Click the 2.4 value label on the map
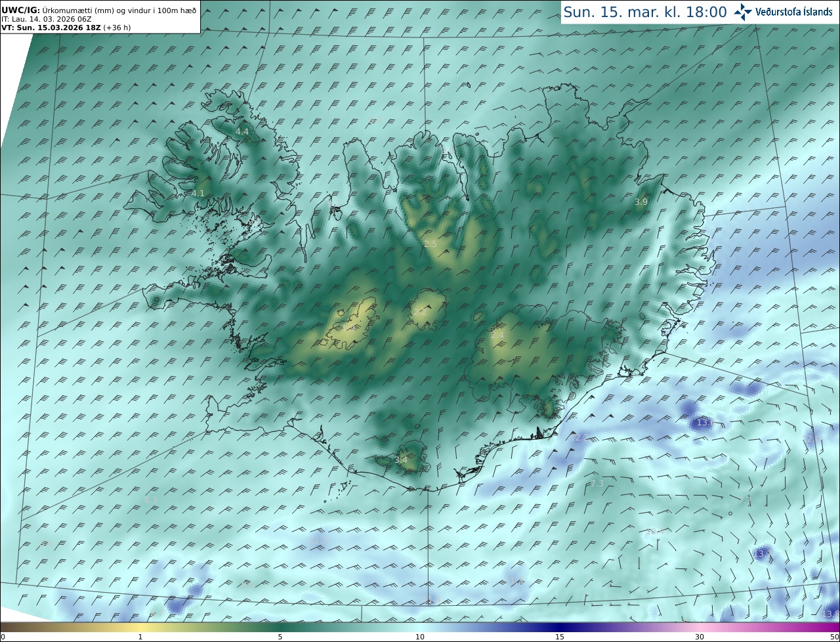 497,335
